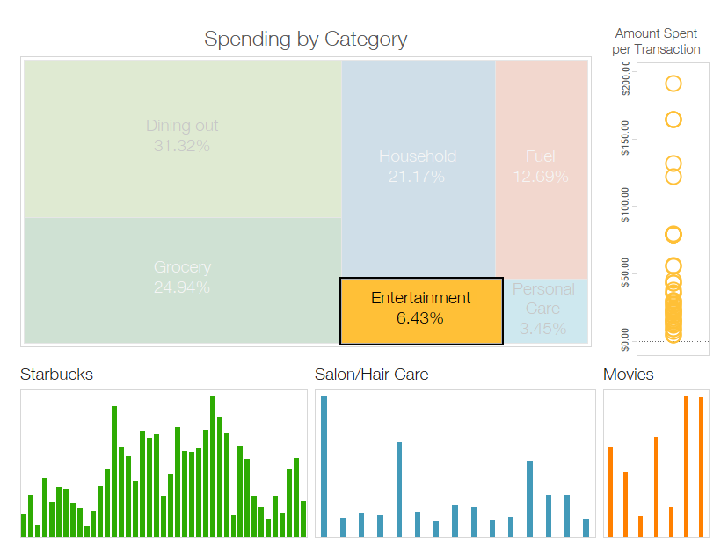Select the Salon/Hair Care chart title
The height and width of the screenshot is (560, 728).
point(371,375)
